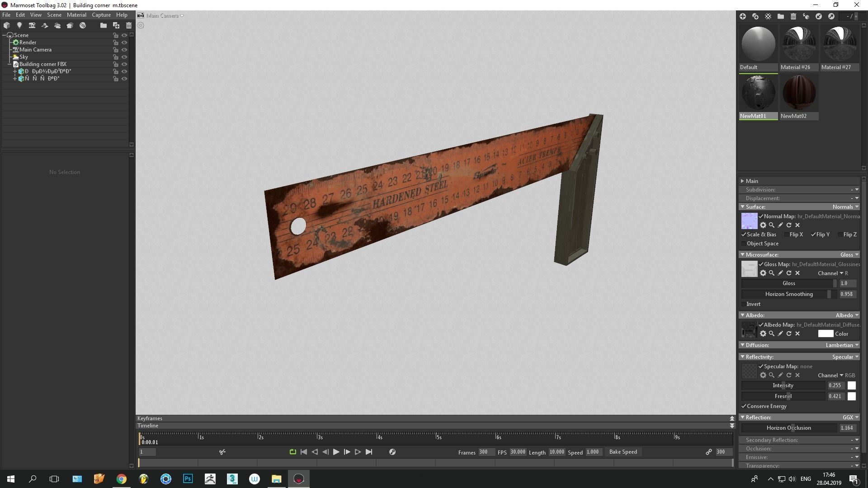
Task: Enable Invert gloss checkbox
Action: [x=744, y=304]
